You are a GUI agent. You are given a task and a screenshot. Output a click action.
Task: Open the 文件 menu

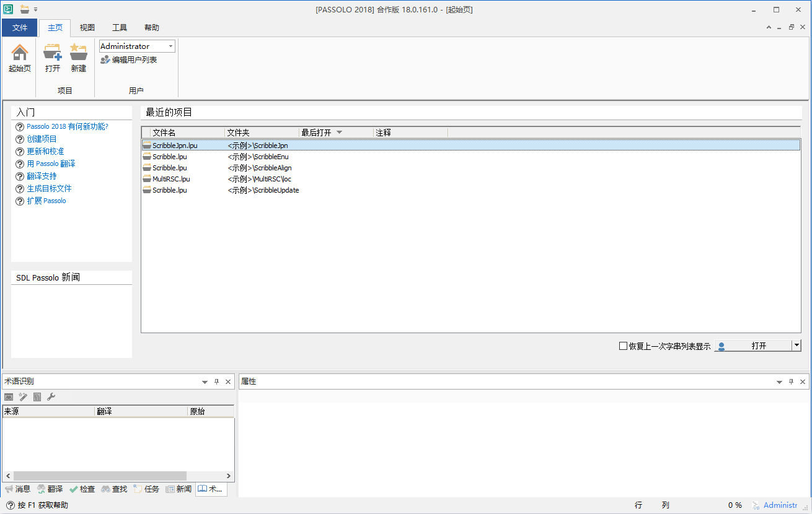pyautogui.click(x=20, y=28)
